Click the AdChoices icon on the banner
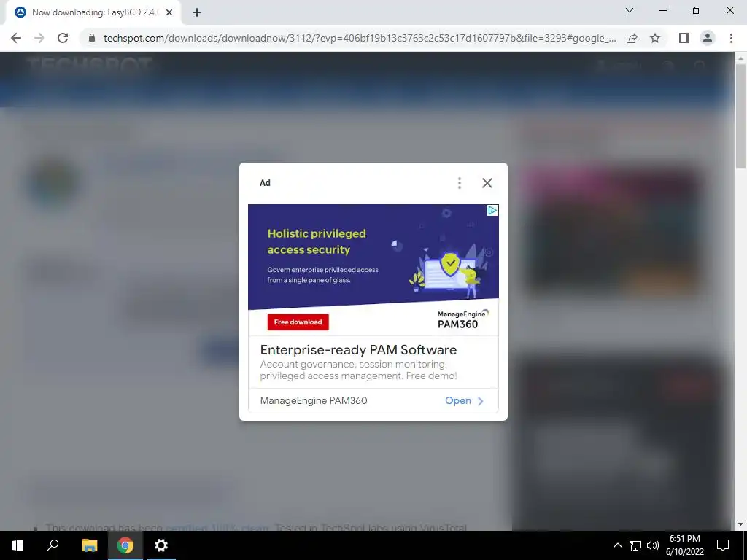Viewport: 747px width, 560px height. coord(493,211)
